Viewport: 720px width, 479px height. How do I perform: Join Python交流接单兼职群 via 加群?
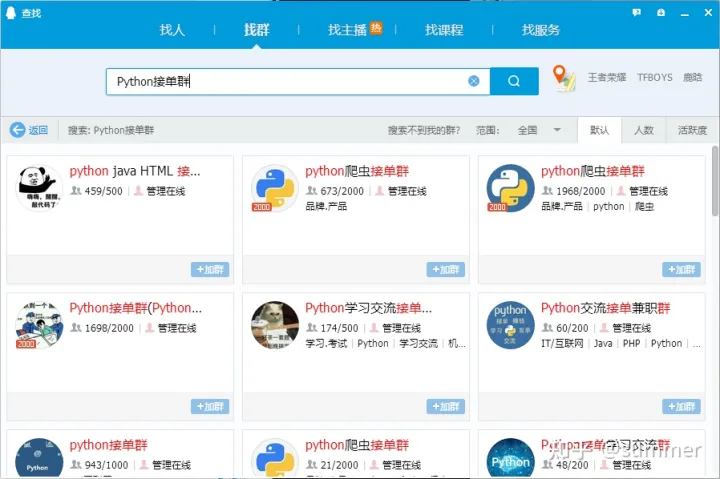pos(681,406)
